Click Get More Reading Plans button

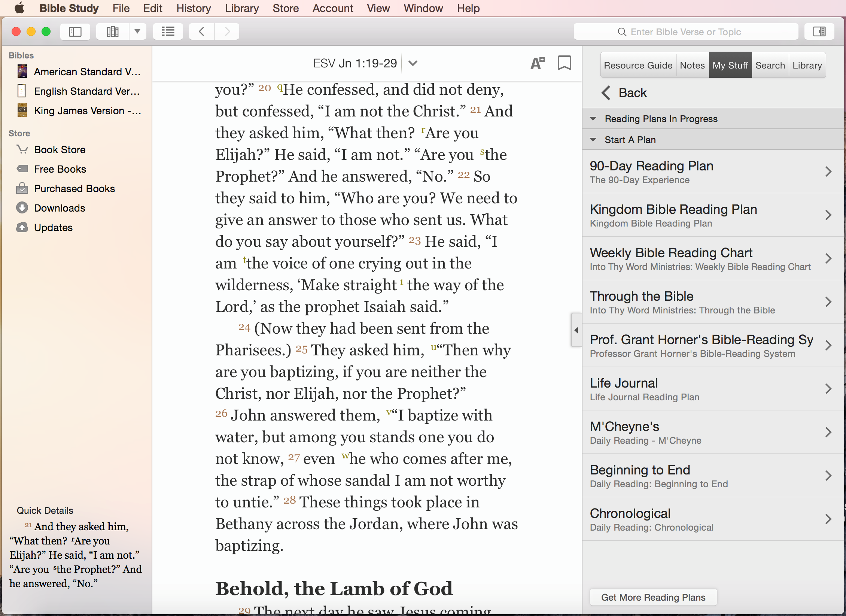click(x=653, y=597)
